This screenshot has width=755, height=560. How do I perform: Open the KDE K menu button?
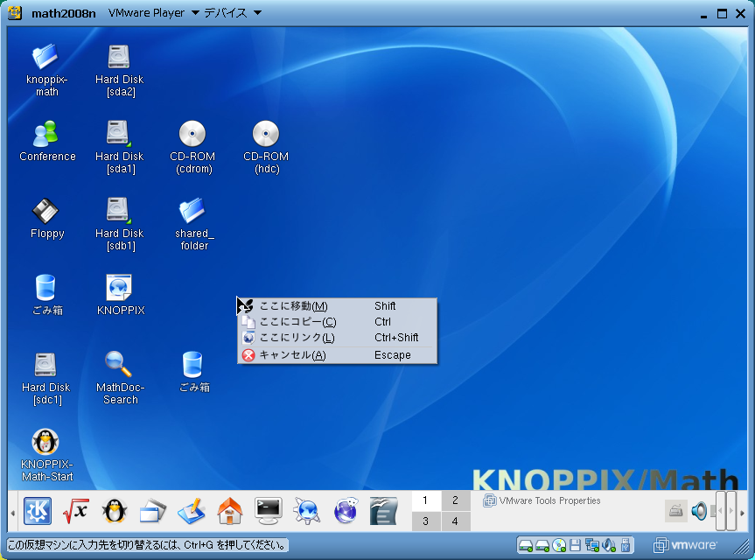coord(37,510)
